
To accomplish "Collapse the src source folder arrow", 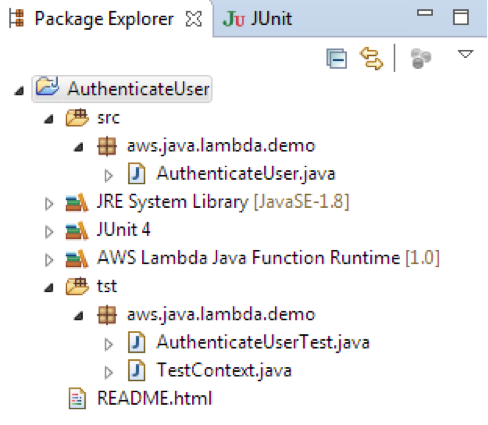I will pos(49,119).
